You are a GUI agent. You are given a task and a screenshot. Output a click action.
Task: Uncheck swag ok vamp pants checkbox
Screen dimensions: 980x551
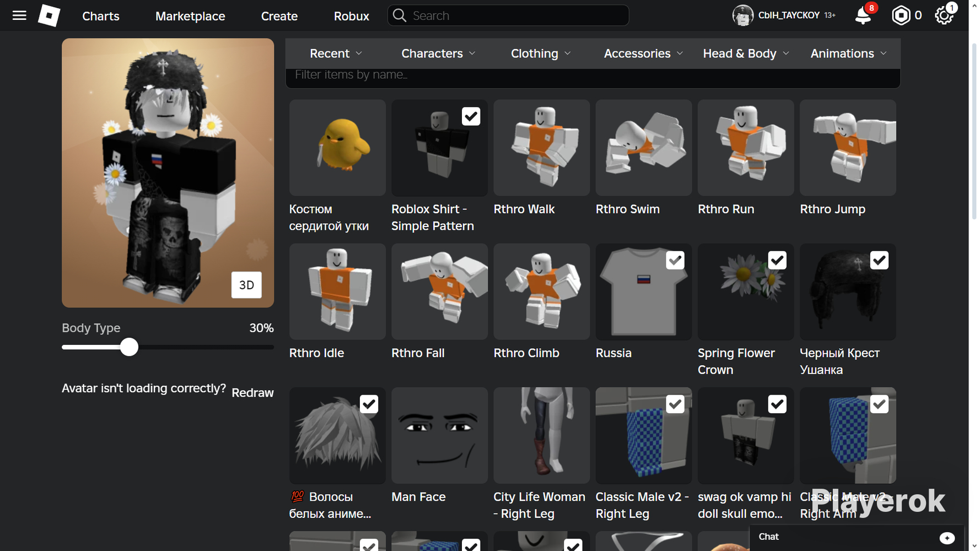pos(777,404)
